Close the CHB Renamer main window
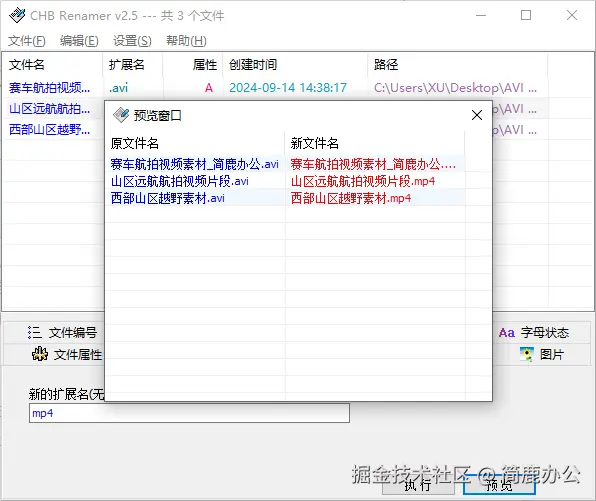The width and height of the screenshot is (596, 501). [x=572, y=15]
